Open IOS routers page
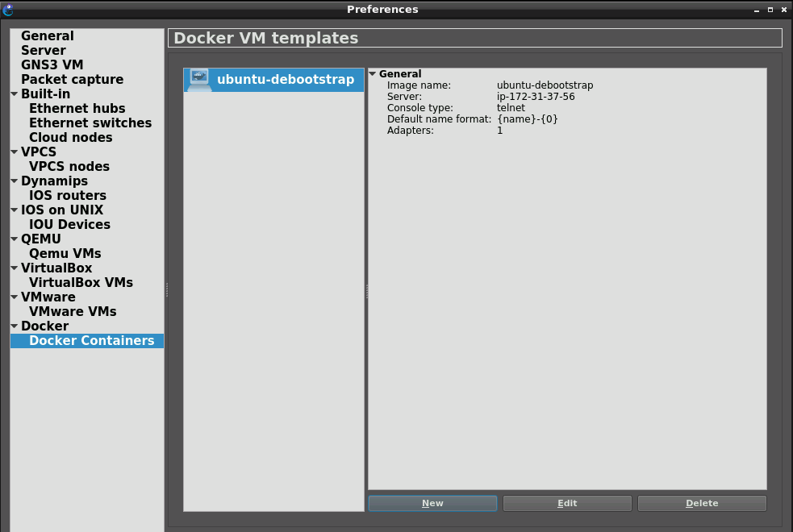793x532 pixels. tap(68, 196)
